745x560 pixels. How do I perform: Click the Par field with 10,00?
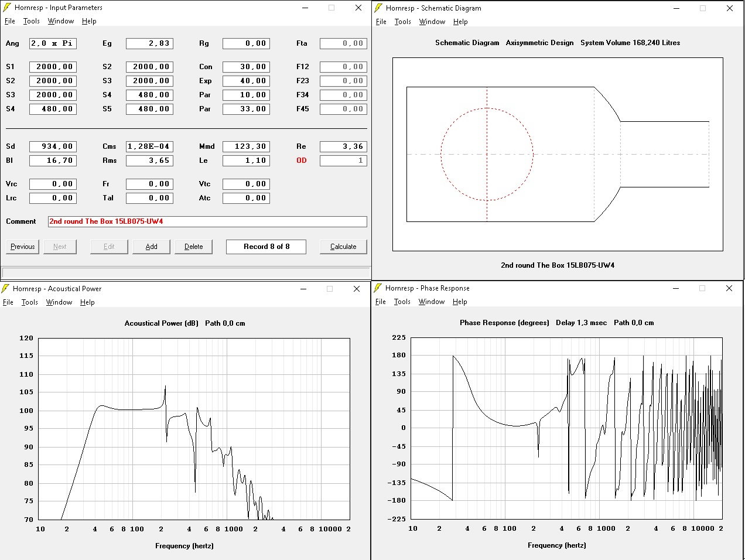pos(246,95)
